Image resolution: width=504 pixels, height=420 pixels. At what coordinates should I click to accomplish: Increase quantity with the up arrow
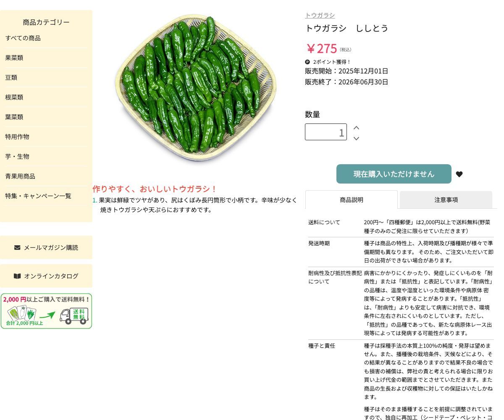(x=356, y=128)
